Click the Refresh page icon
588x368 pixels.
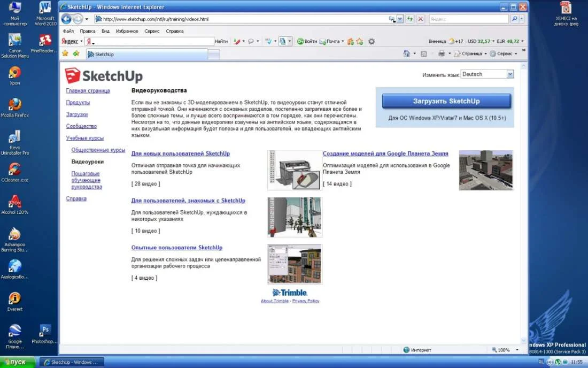point(410,19)
